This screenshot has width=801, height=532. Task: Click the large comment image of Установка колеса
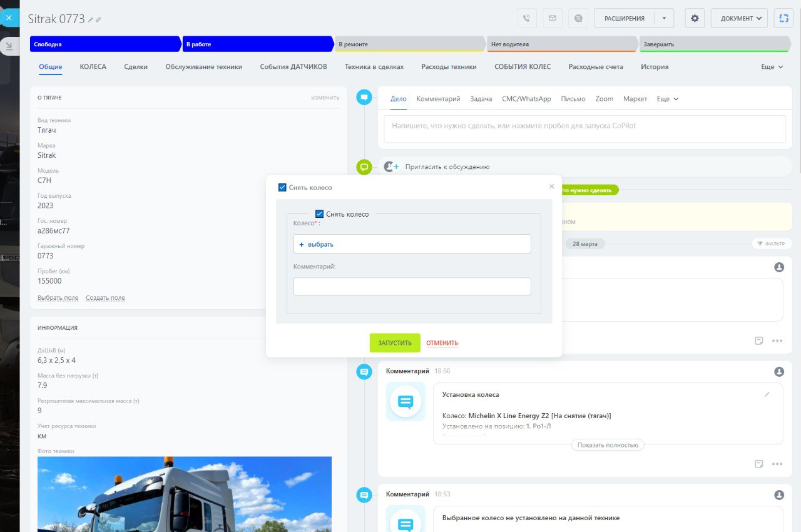click(406, 401)
